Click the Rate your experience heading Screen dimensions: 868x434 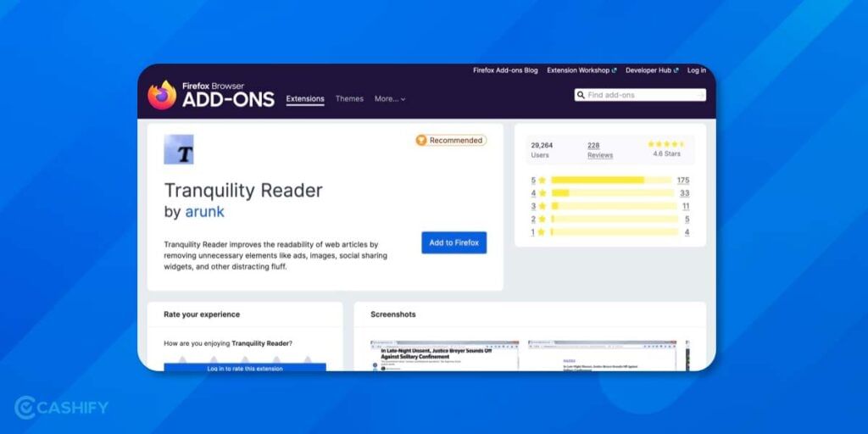click(x=202, y=314)
